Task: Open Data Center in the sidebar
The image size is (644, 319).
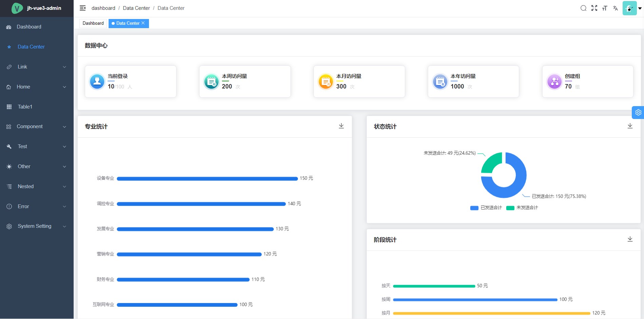Action: (37, 47)
